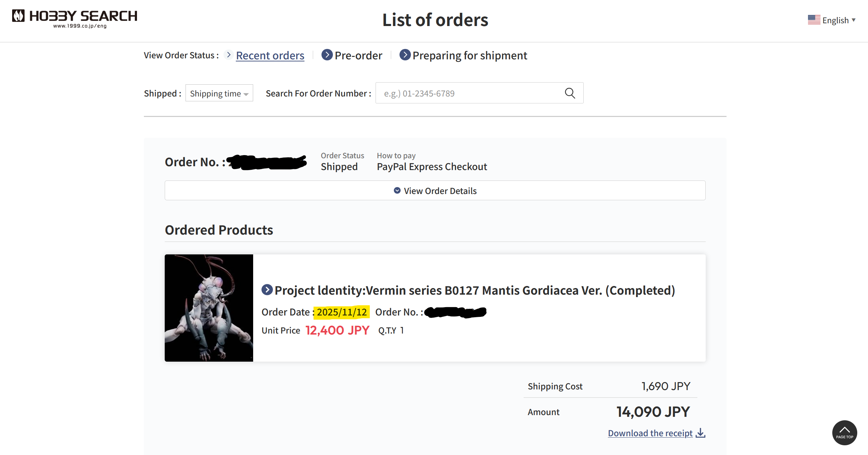Viewport: 868px width, 455px height.
Task: Switch to Pre-order status view
Action: 358,56
